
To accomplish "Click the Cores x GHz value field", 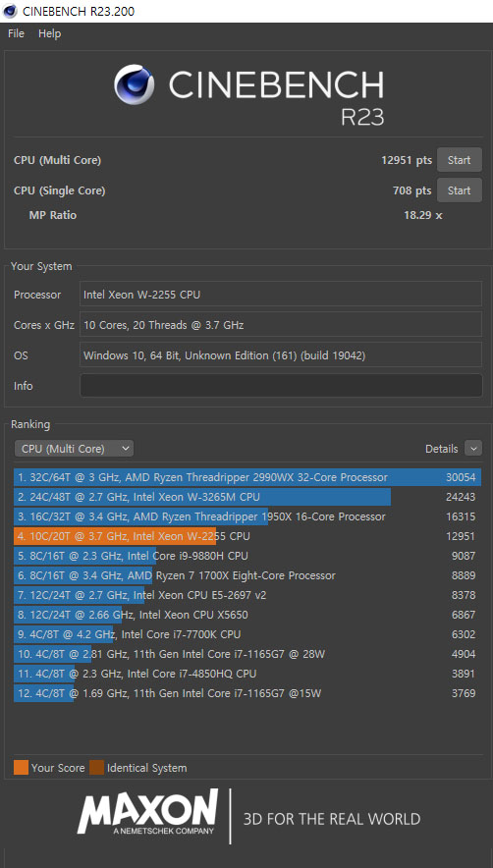I will click(281, 325).
